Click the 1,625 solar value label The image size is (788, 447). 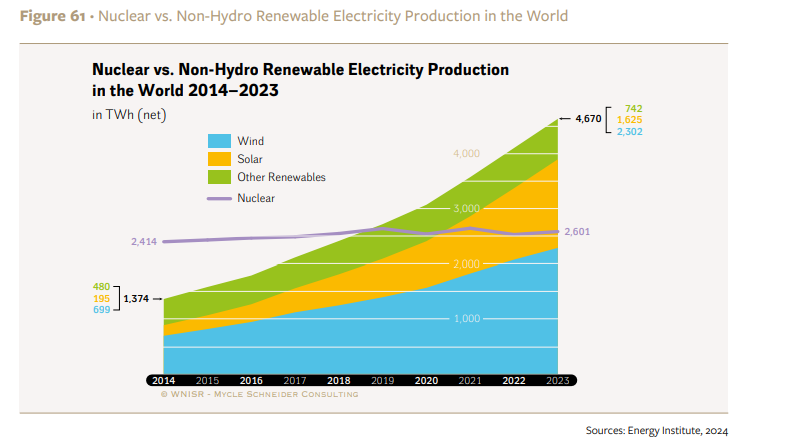point(630,120)
